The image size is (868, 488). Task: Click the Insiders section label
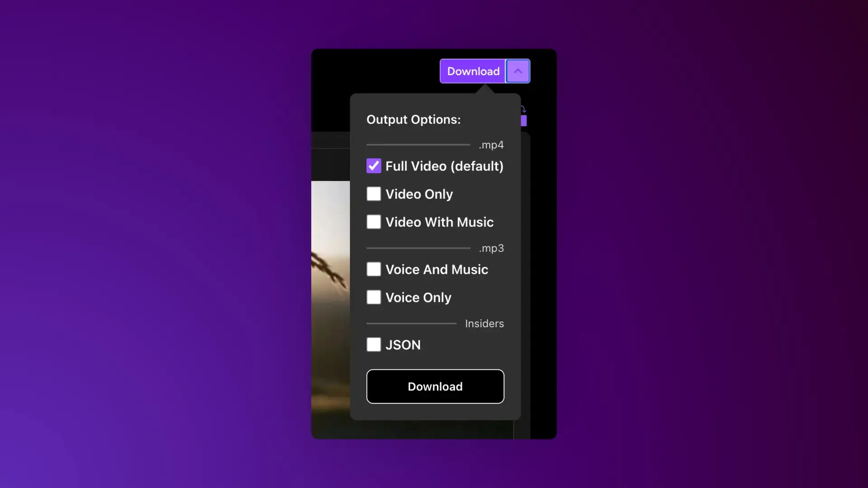[484, 323]
